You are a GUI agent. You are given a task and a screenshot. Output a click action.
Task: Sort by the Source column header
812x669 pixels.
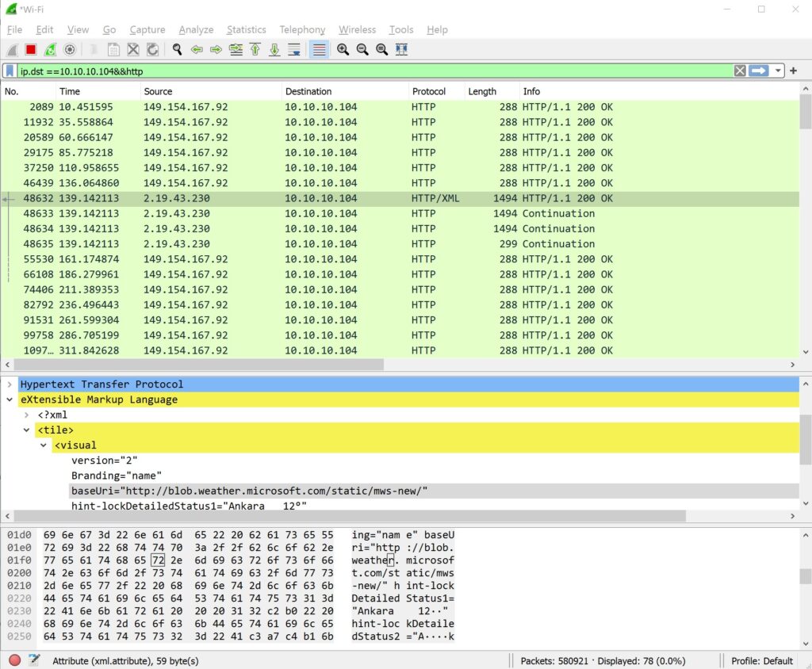point(211,92)
